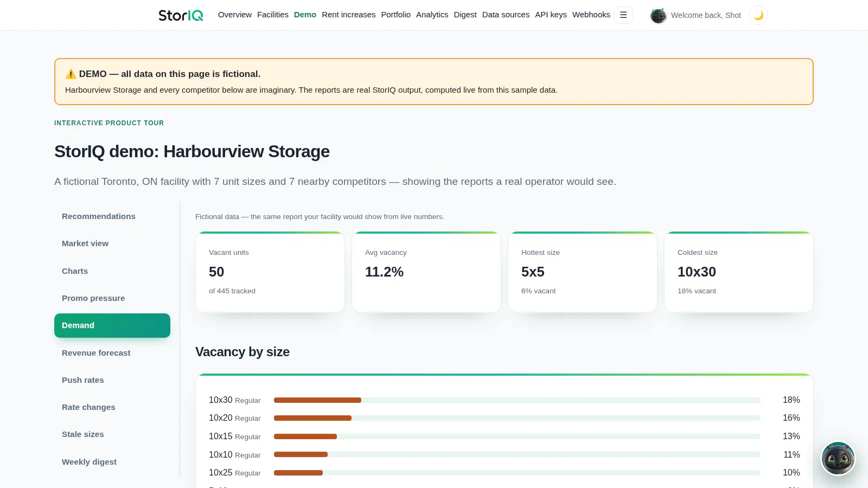The width and height of the screenshot is (868, 488).
Task: Open Analytics in top navigation
Action: [432, 15]
